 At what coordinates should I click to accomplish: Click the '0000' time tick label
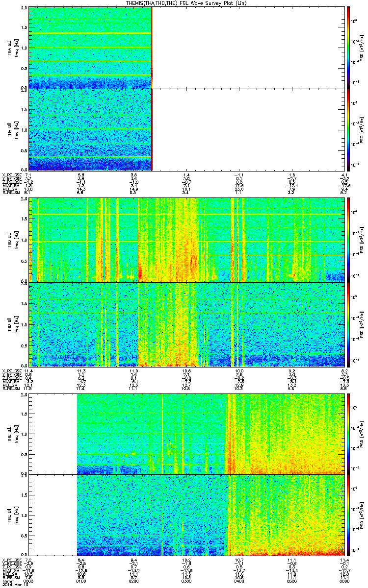(x=29, y=581)
